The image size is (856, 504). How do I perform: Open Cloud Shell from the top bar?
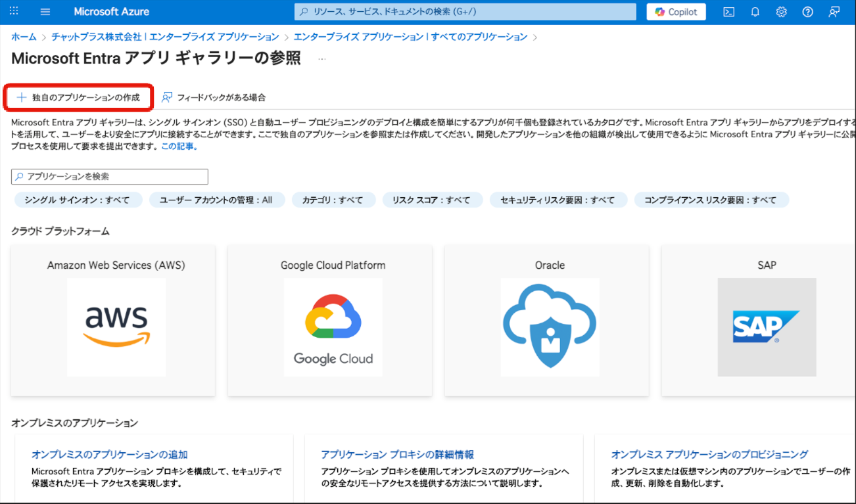click(728, 12)
